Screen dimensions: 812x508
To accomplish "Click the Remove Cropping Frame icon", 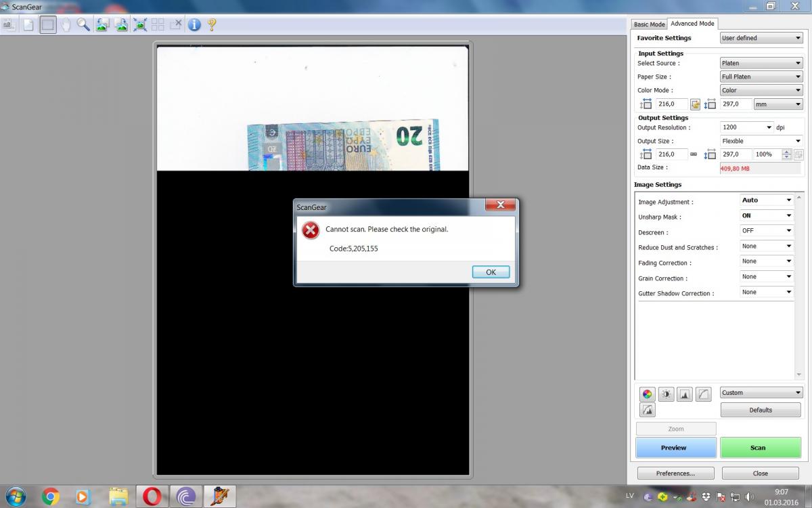I will [176, 25].
